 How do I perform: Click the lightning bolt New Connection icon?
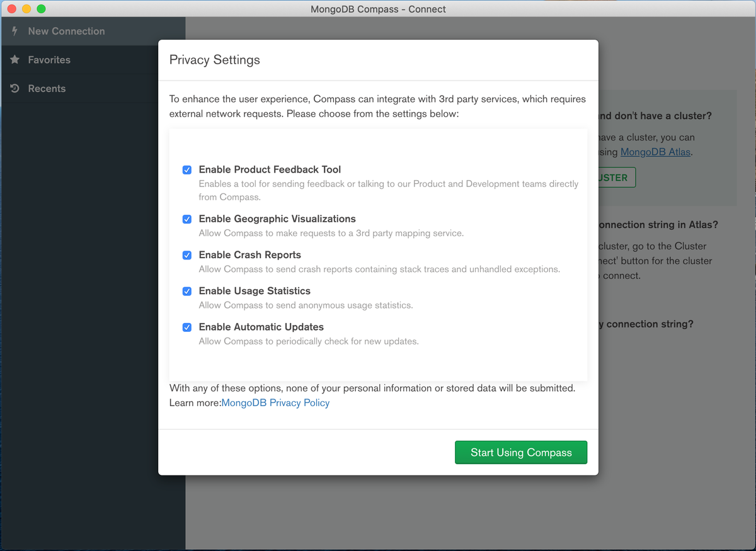coord(15,31)
